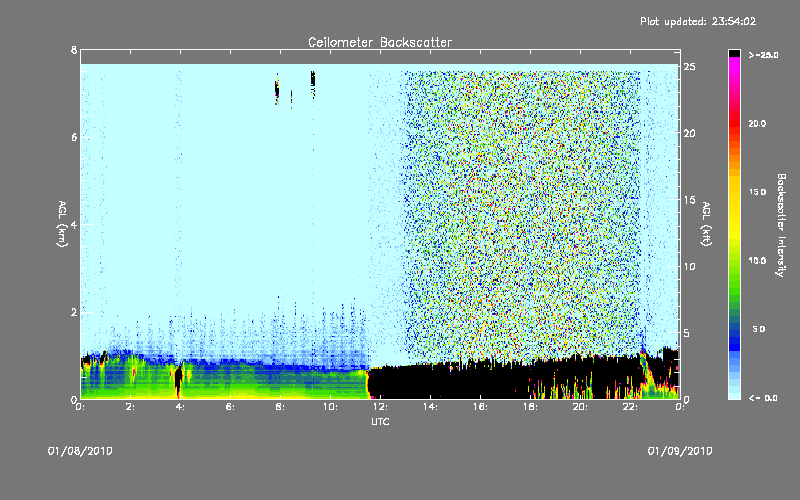The image size is (800, 500).
Task: Click the 12: tick label on UTC axis
Action: (380, 407)
